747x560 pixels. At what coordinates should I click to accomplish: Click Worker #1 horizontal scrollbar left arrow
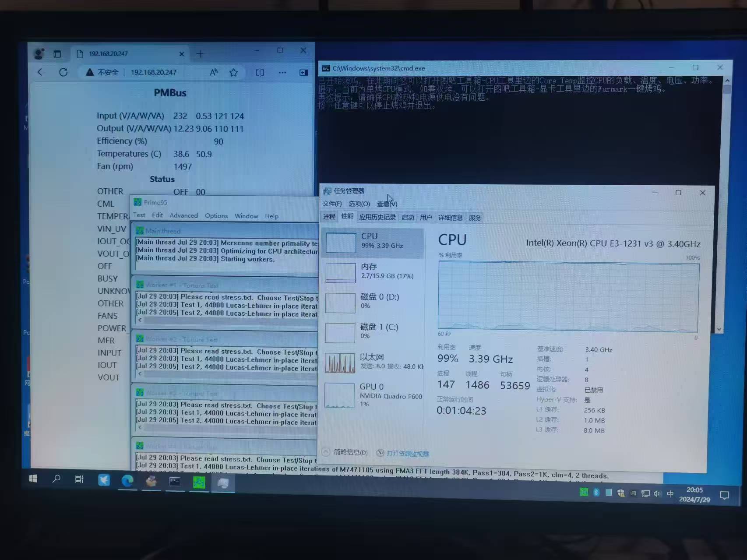point(140,320)
